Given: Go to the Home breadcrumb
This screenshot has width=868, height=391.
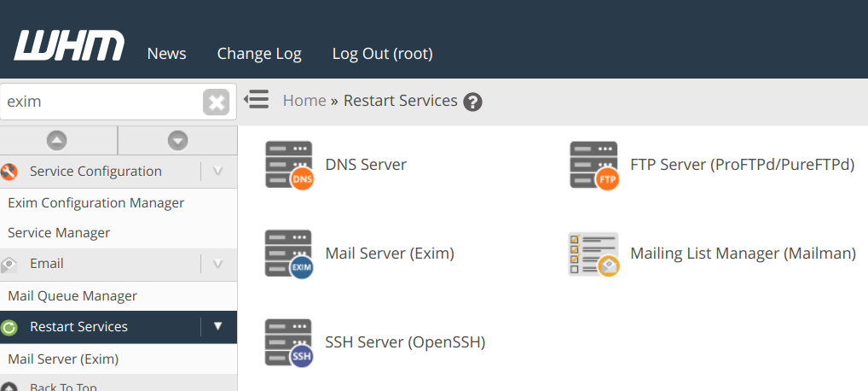Looking at the screenshot, I should (x=304, y=101).
